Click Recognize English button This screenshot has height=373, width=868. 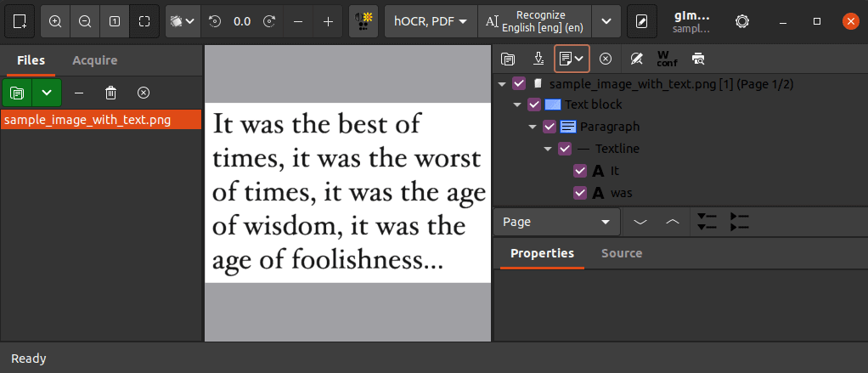(x=533, y=21)
